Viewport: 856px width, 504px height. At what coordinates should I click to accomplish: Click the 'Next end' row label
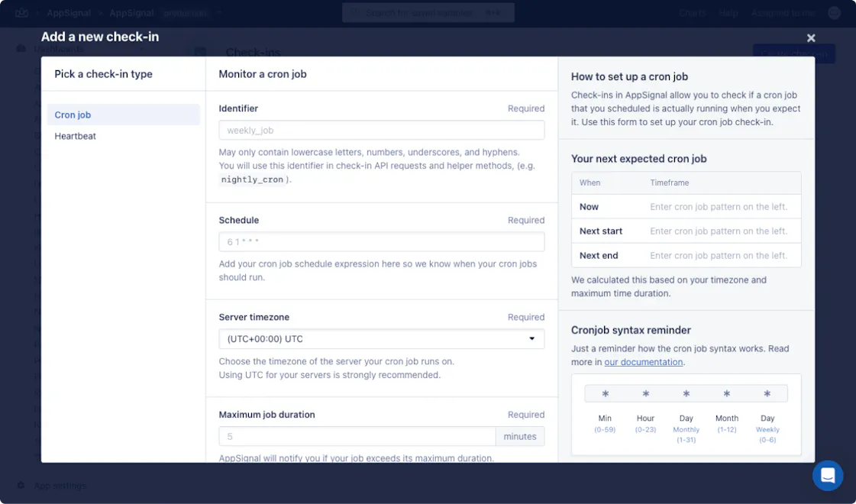[599, 256]
